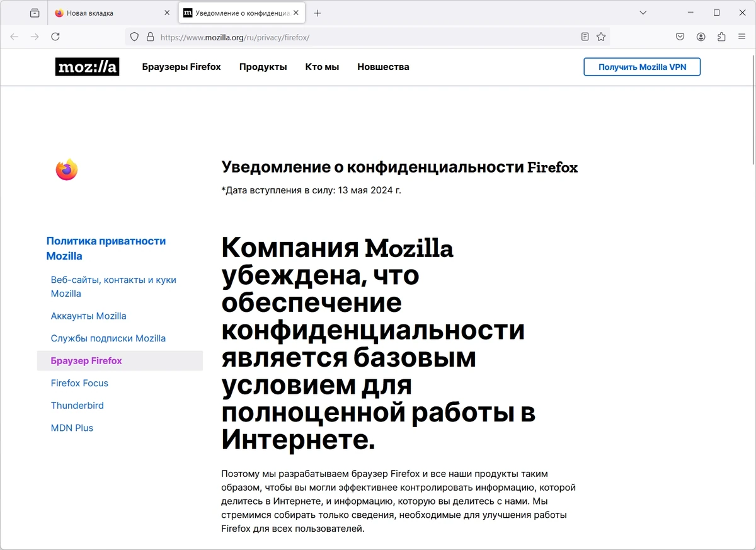Open 'Кто мы' navigation menu
Image resolution: width=756 pixels, height=550 pixels.
[322, 67]
